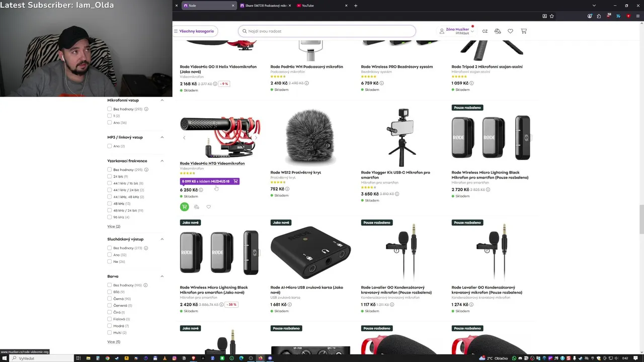
Task: Compare Rode VideoMic NTG using scales icon
Action: (196, 207)
